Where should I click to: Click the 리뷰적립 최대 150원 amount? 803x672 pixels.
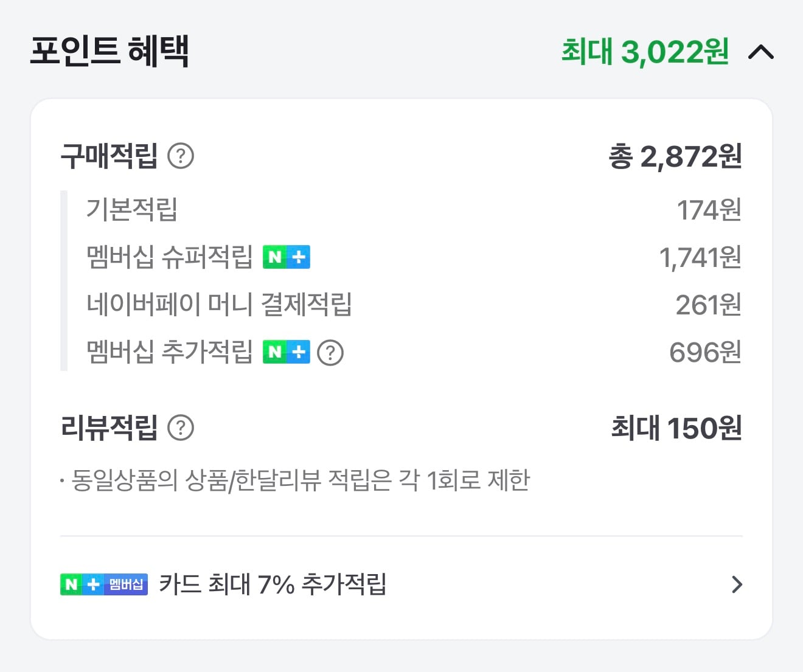pyautogui.click(x=676, y=428)
